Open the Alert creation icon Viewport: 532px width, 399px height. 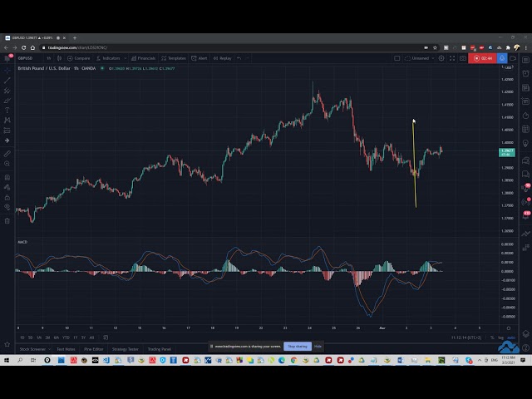[x=199, y=58]
